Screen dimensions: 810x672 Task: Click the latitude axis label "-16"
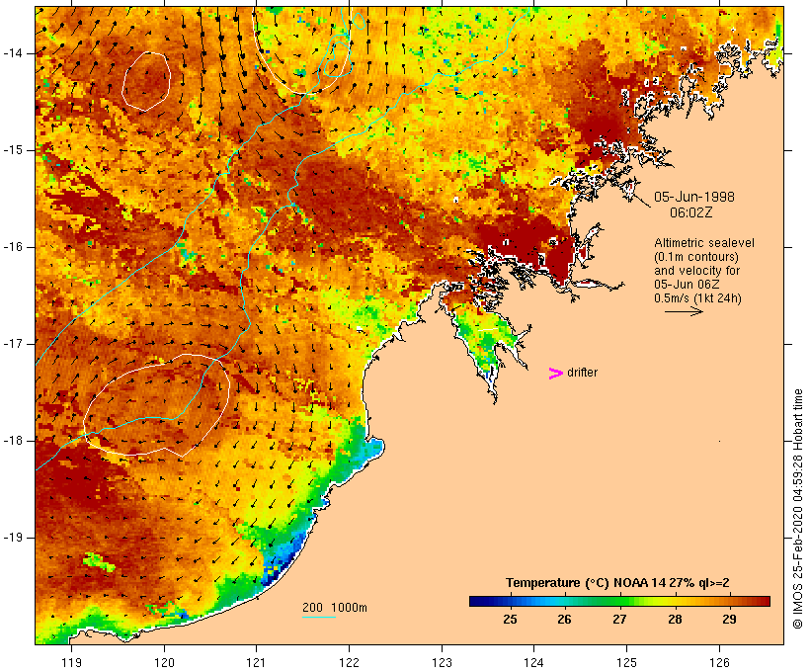coord(13,247)
